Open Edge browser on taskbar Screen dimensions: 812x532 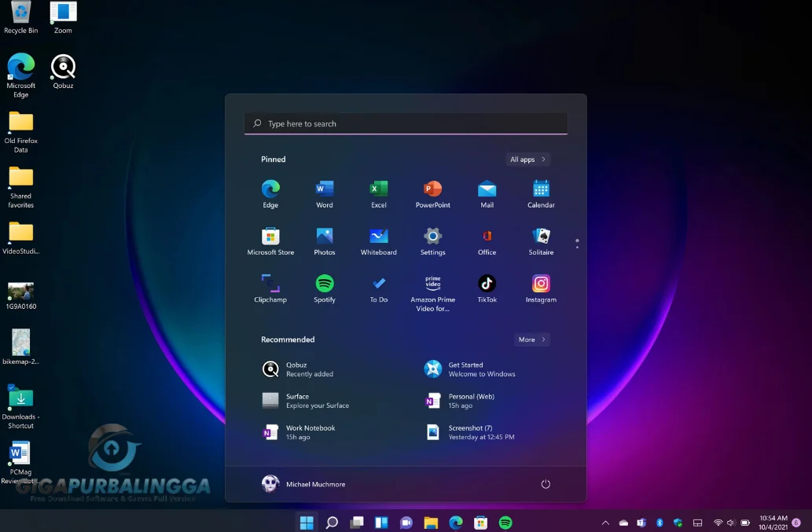tap(456, 523)
